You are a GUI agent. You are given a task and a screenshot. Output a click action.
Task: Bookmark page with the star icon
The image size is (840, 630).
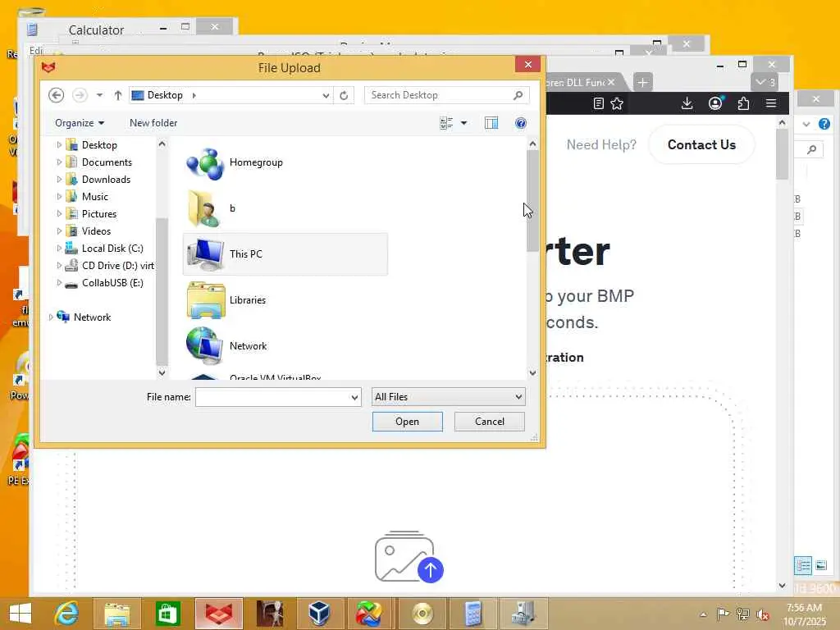(x=617, y=103)
